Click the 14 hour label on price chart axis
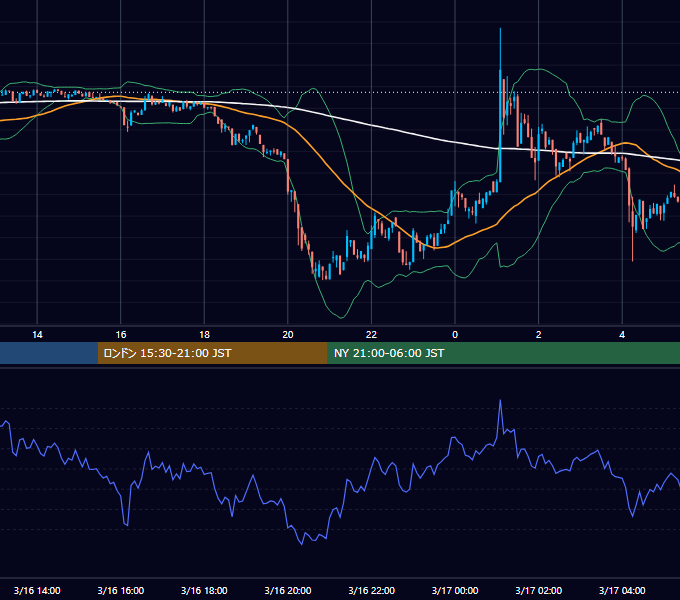 click(37, 335)
